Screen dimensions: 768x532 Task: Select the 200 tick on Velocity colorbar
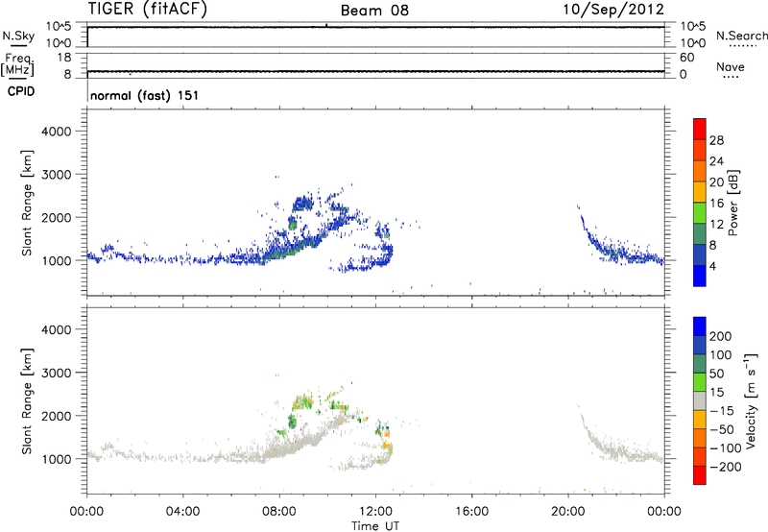tap(721, 336)
